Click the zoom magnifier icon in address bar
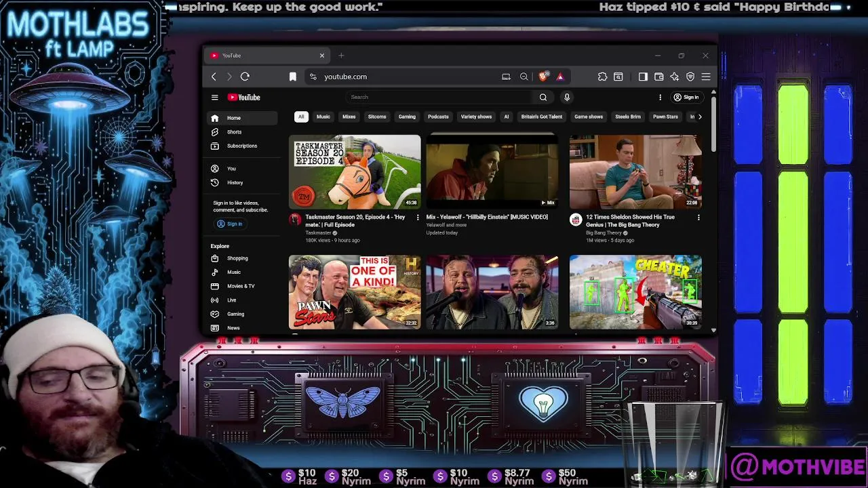The width and height of the screenshot is (868, 488). tap(524, 77)
